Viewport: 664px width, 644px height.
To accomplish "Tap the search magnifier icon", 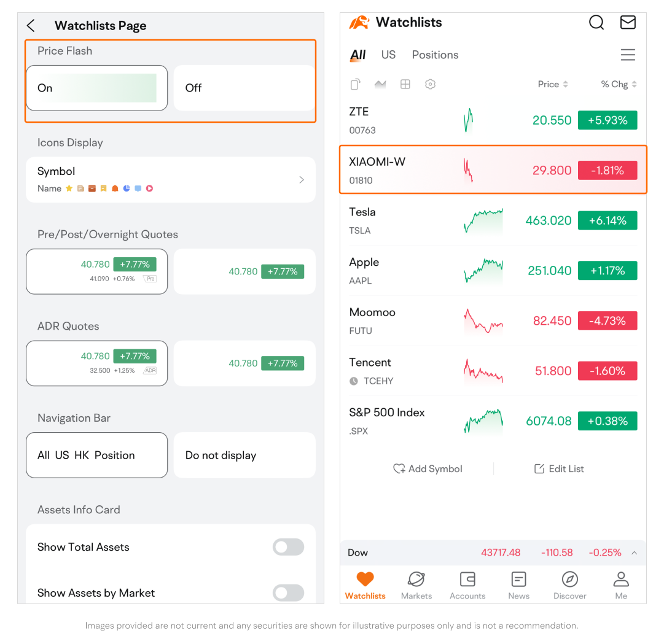I will point(596,23).
